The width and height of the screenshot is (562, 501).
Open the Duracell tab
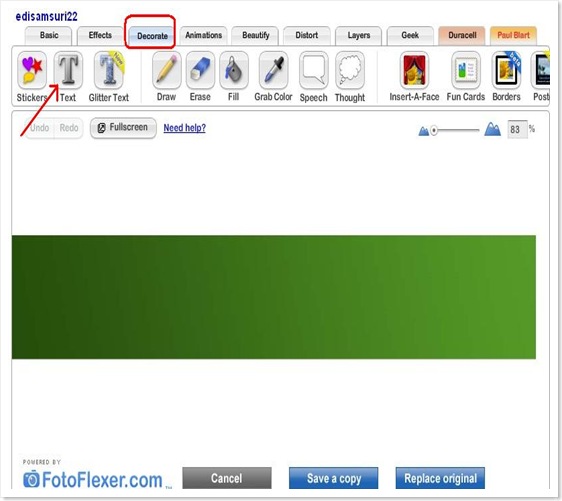pos(462,35)
